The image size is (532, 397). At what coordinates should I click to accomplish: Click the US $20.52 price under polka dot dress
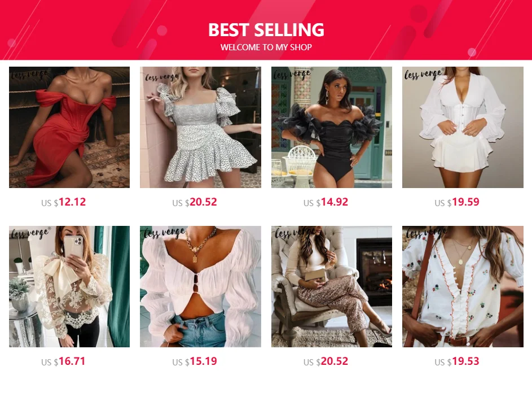point(195,202)
